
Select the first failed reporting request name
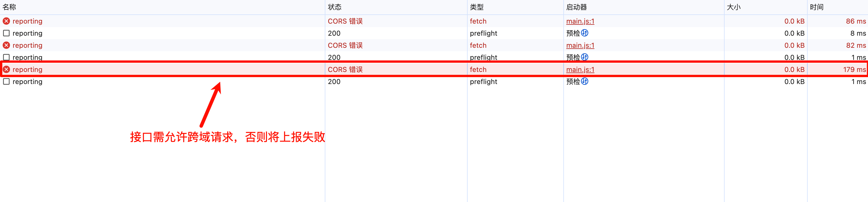28,21
